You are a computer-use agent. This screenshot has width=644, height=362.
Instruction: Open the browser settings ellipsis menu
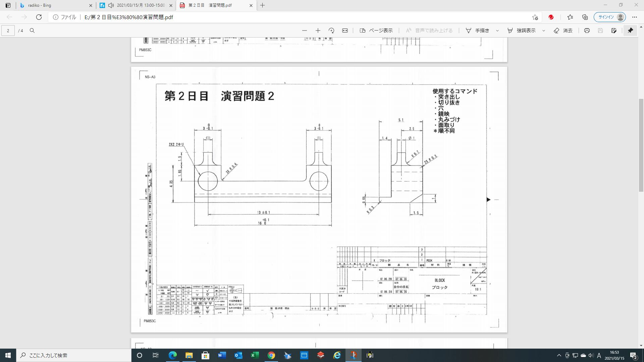pos(634,17)
